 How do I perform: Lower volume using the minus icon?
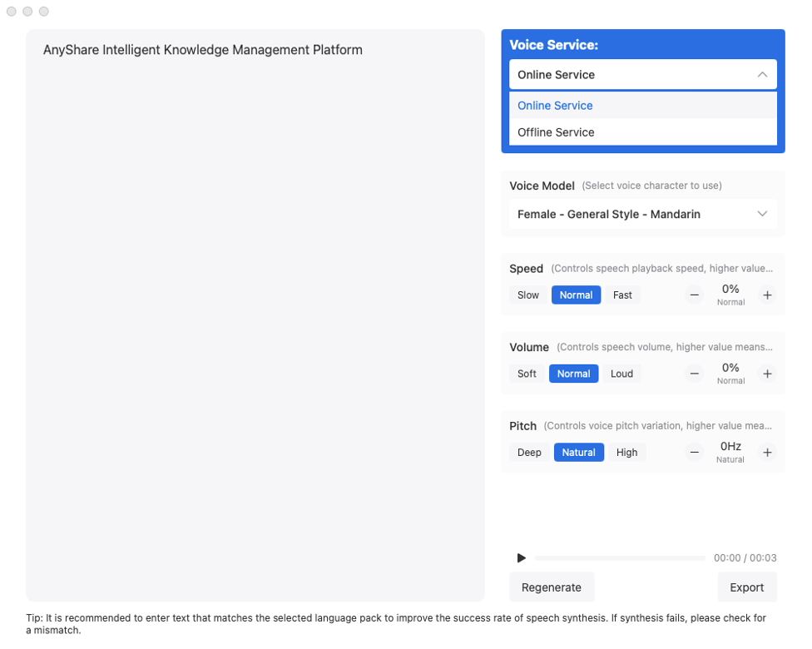click(695, 374)
